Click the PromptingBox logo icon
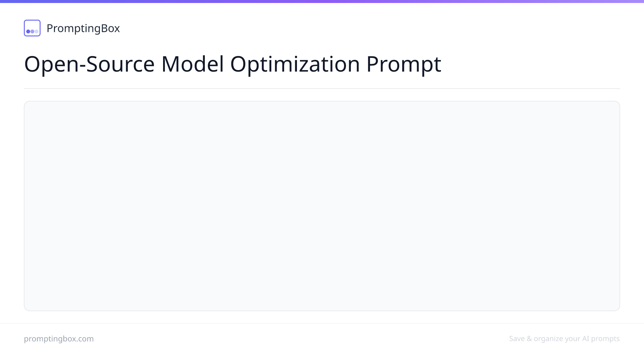This screenshot has height=358, width=644. point(32,28)
